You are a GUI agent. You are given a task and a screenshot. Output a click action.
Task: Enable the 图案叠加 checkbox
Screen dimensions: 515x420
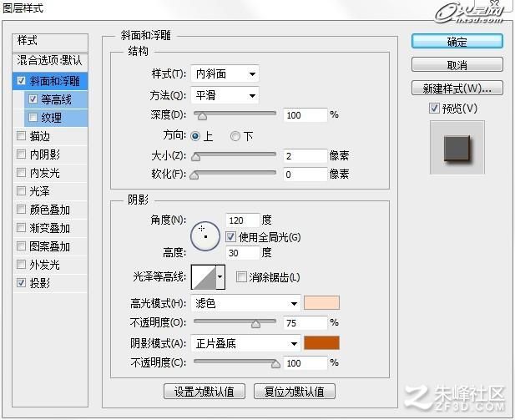[21, 245]
